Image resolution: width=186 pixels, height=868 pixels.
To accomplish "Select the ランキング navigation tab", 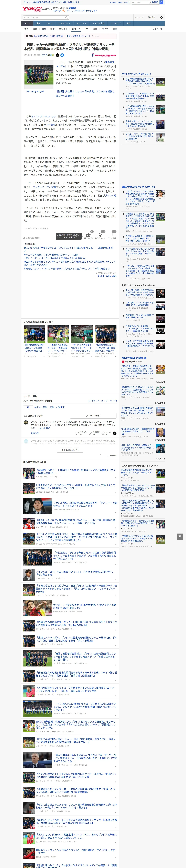I will [x=115, y=24].
